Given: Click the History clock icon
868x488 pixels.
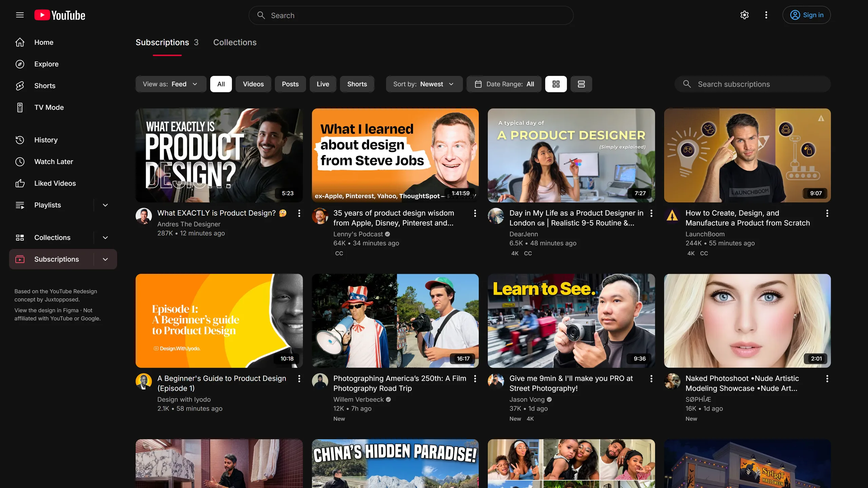Looking at the screenshot, I should coord(20,140).
